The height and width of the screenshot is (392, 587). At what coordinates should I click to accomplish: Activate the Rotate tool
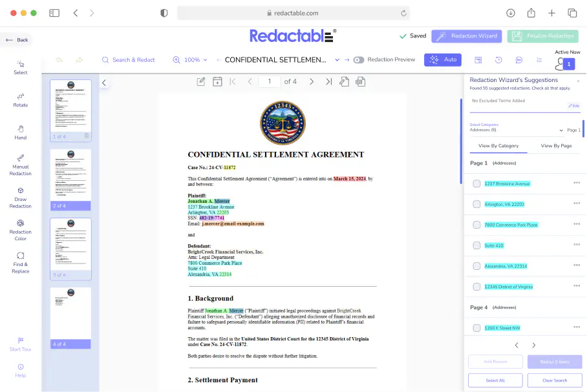tap(21, 100)
